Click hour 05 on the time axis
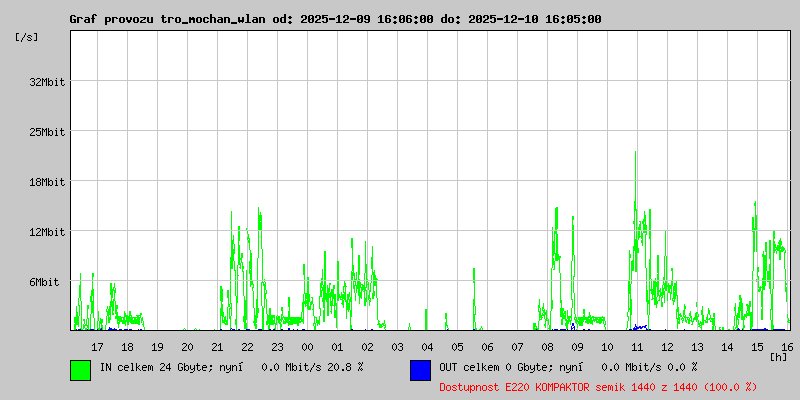The width and height of the screenshot is (800, 400). click(x=457, y=346)
